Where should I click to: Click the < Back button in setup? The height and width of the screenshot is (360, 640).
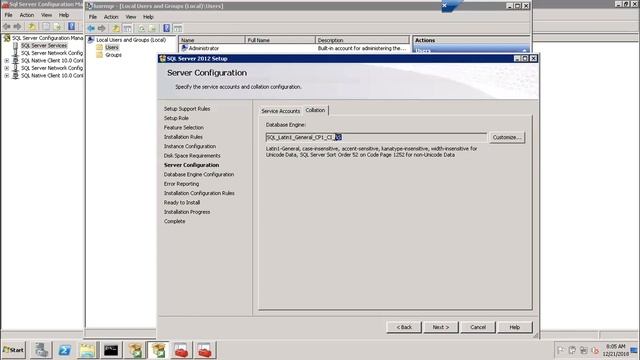pos(404,327)
